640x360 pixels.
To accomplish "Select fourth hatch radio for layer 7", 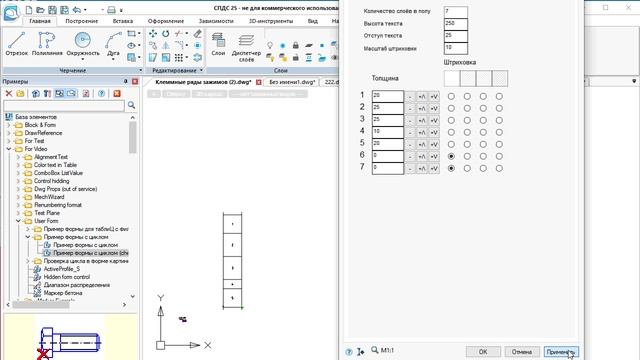I will pyautogui.click(x=499, y=168).
